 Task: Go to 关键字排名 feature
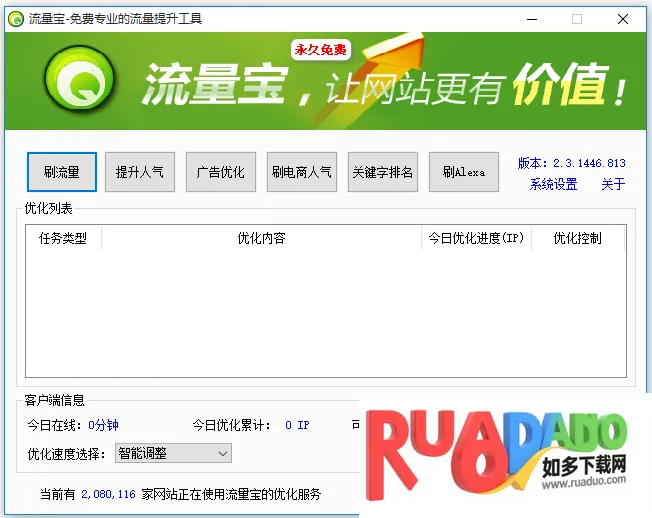(x=382, y=172)
